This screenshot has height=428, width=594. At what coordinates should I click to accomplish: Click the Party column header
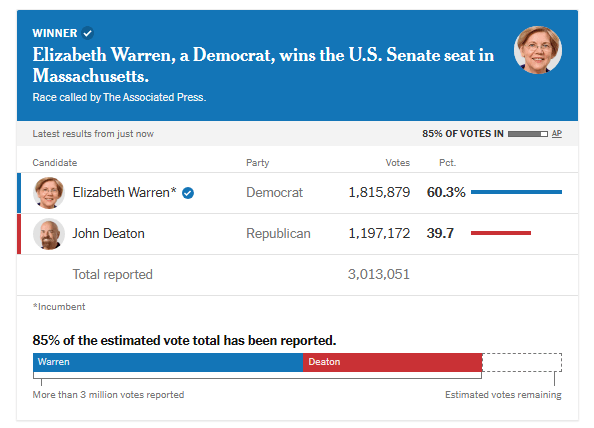[258, 162]
